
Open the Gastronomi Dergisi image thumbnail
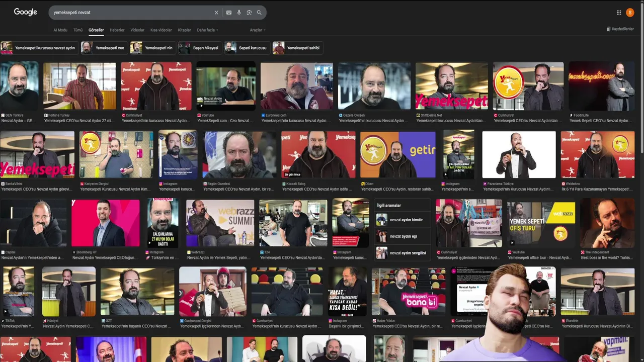click(213, 291)
